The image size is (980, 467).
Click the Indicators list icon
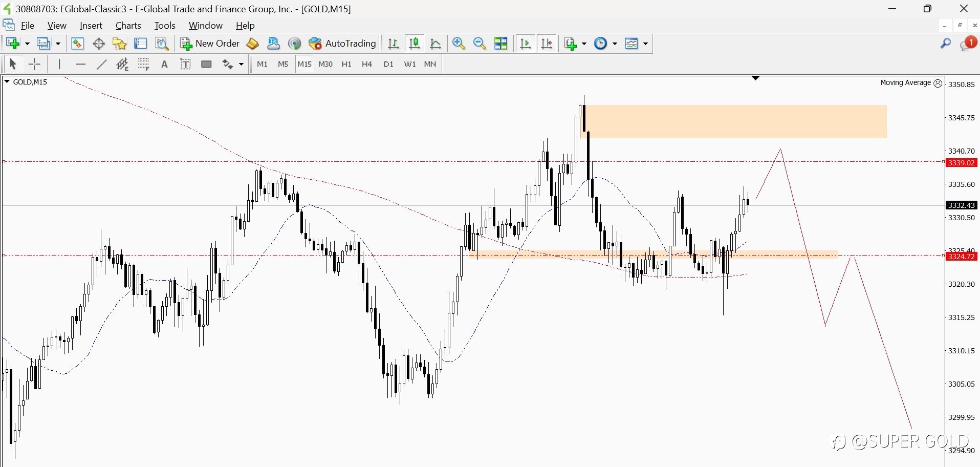pyautogui.click(x=571, y=44)
